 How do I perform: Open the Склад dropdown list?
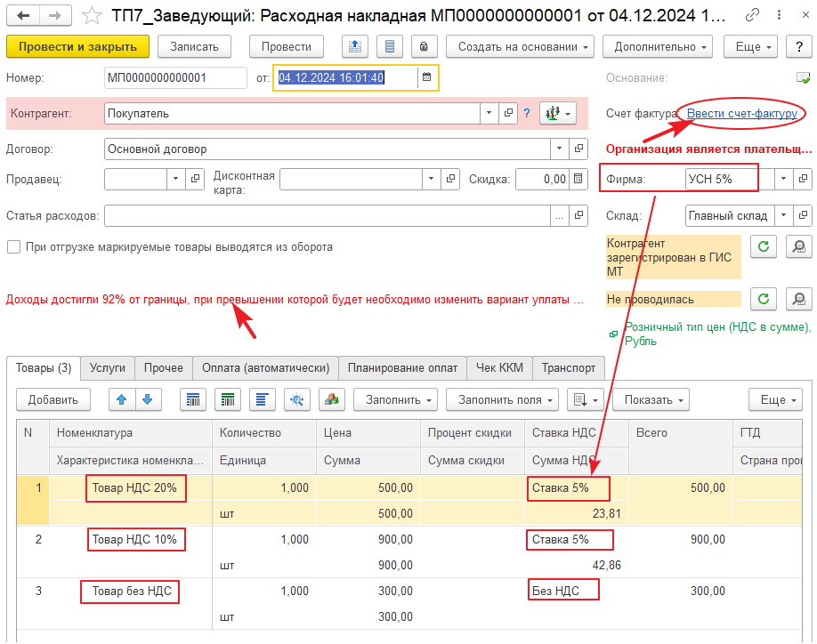pos(783,215)
